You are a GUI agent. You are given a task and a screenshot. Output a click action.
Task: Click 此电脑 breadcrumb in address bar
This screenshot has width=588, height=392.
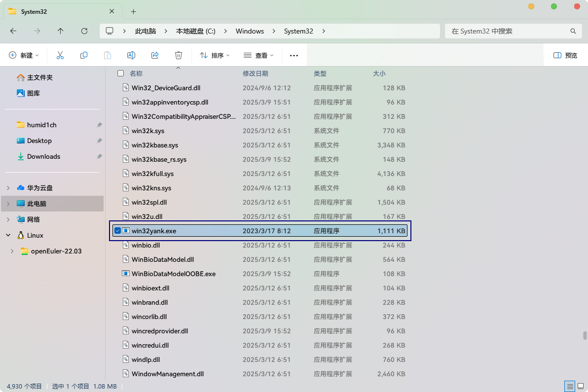[x=146, y=31]
